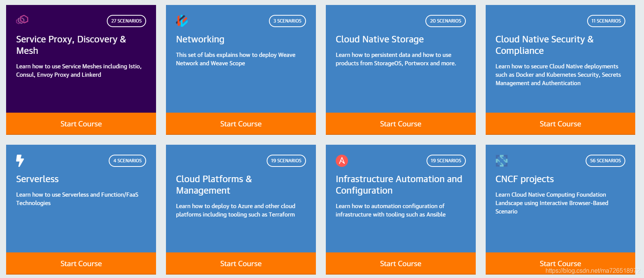Click the 56 SCENARIOS badge

(x=605, y=161)
